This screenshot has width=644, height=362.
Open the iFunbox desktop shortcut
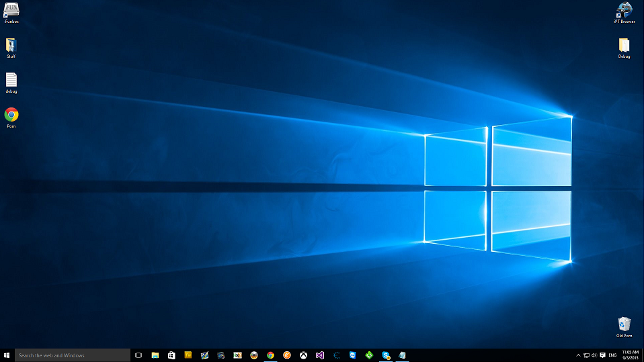click(11, 10)
